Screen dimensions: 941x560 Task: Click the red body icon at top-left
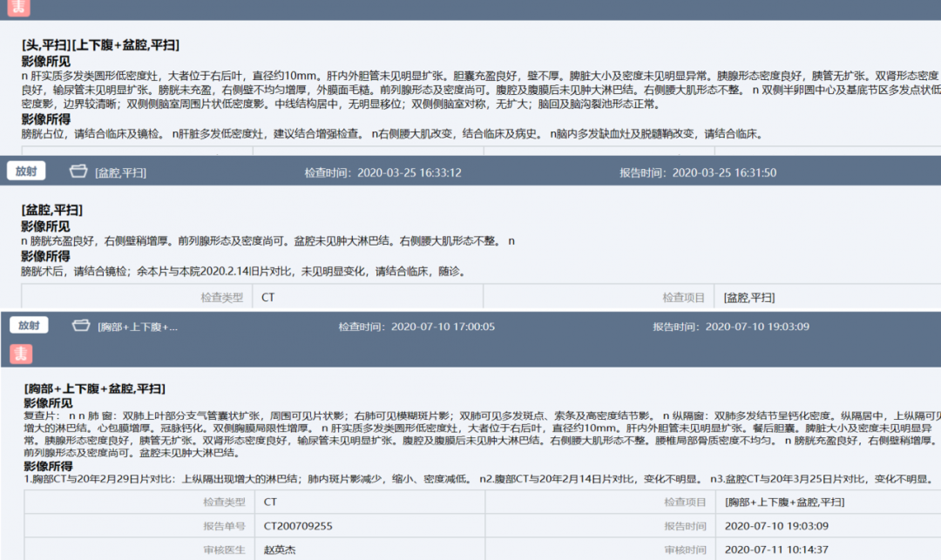click(x=18, y=8)
